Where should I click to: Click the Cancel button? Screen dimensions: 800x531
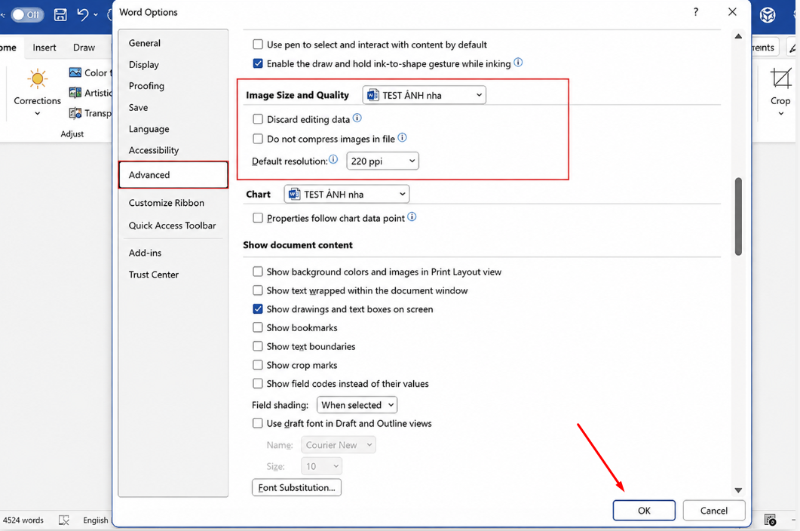coord(714,511)
